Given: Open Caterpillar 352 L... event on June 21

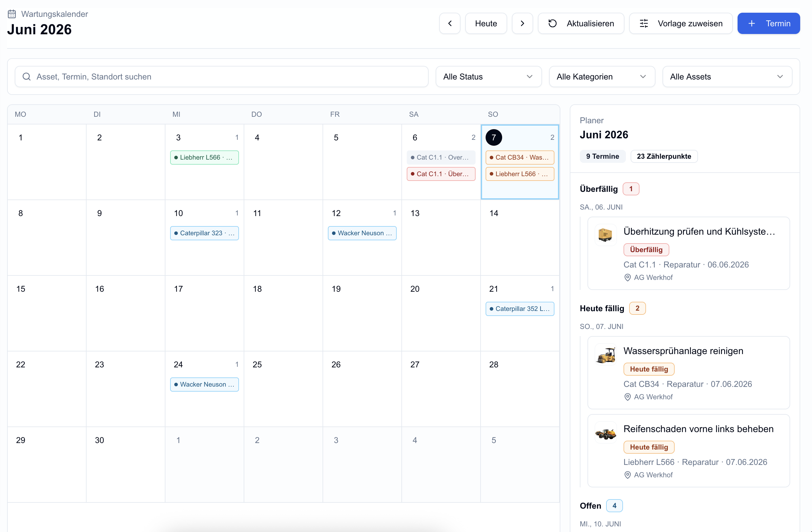Looking at the screenshot, I should point(520,309).
